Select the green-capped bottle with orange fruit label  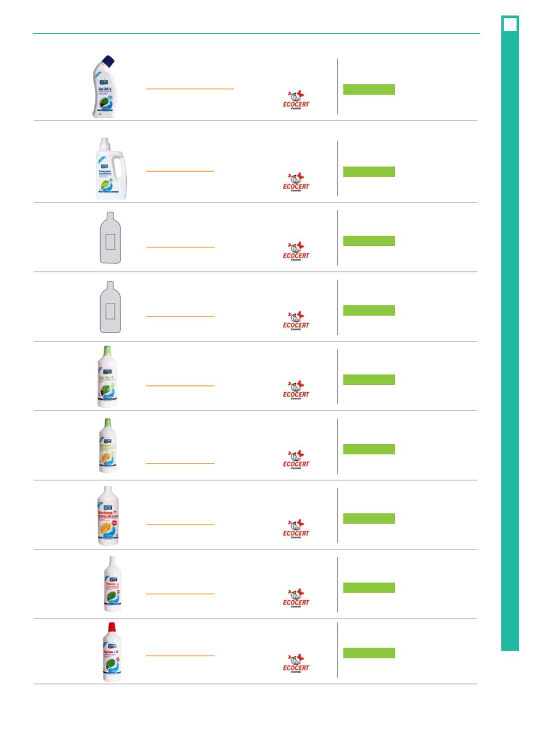pyautogui.click(x=107, y=446)
